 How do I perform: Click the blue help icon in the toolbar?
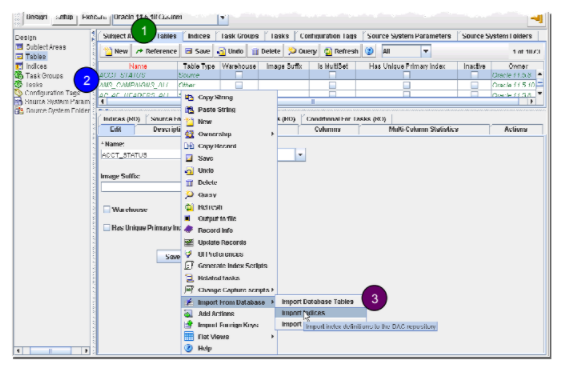click(370, 51)
